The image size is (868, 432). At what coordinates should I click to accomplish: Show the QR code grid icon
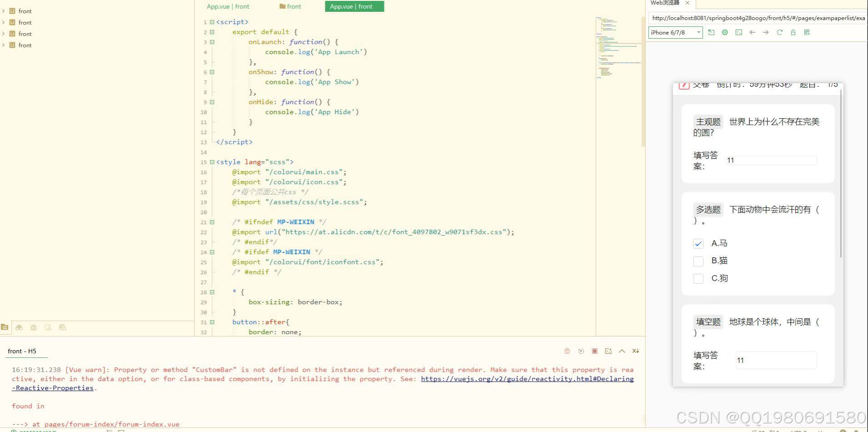tap(807, 32)
